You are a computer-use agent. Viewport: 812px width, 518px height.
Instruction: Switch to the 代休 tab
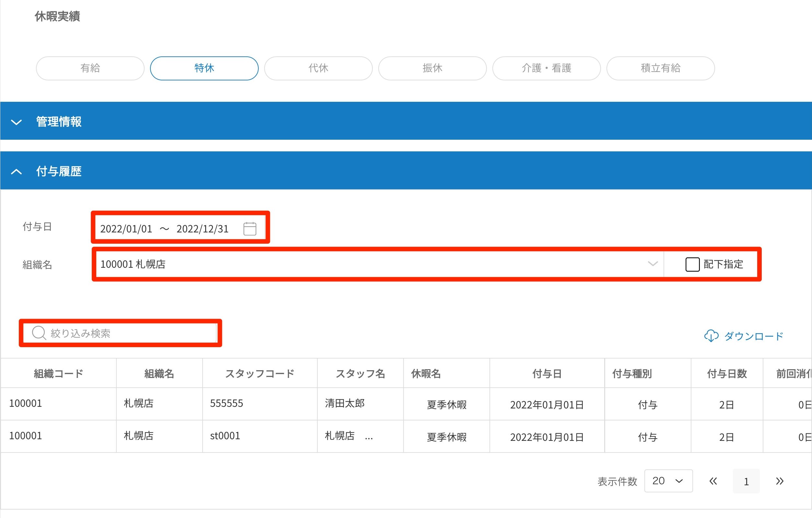[x=318, y=68]
